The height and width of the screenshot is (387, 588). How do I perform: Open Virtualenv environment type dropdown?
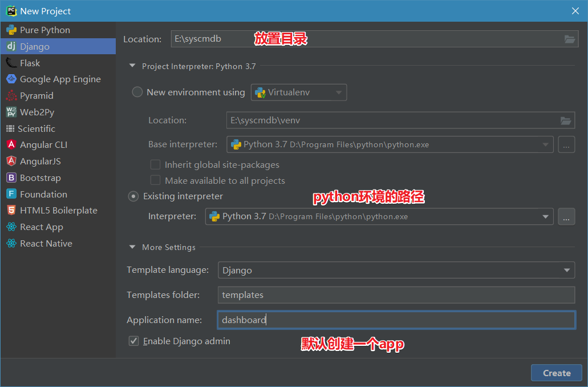[x=299, y=92]
